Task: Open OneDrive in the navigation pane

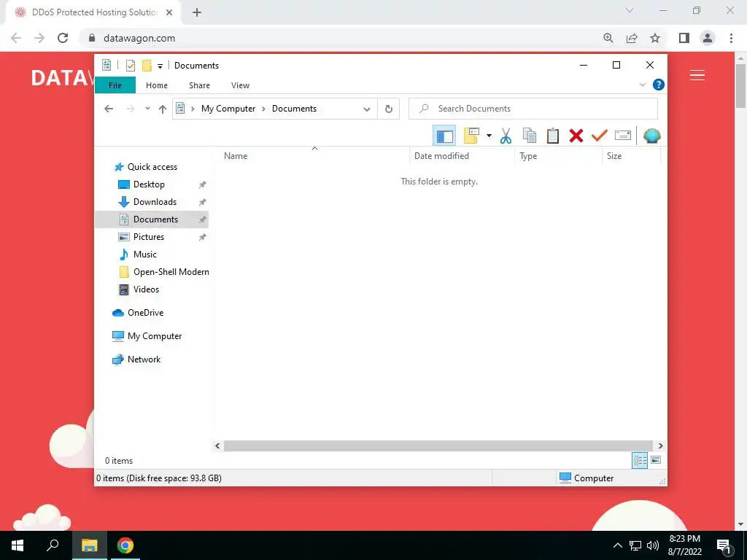Action: pyautogui.click(x=145, y=313)
